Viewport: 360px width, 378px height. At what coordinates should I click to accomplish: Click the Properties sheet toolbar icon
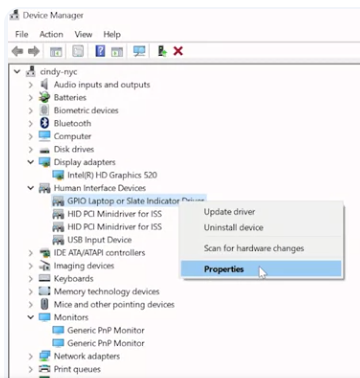click(78, 51)
